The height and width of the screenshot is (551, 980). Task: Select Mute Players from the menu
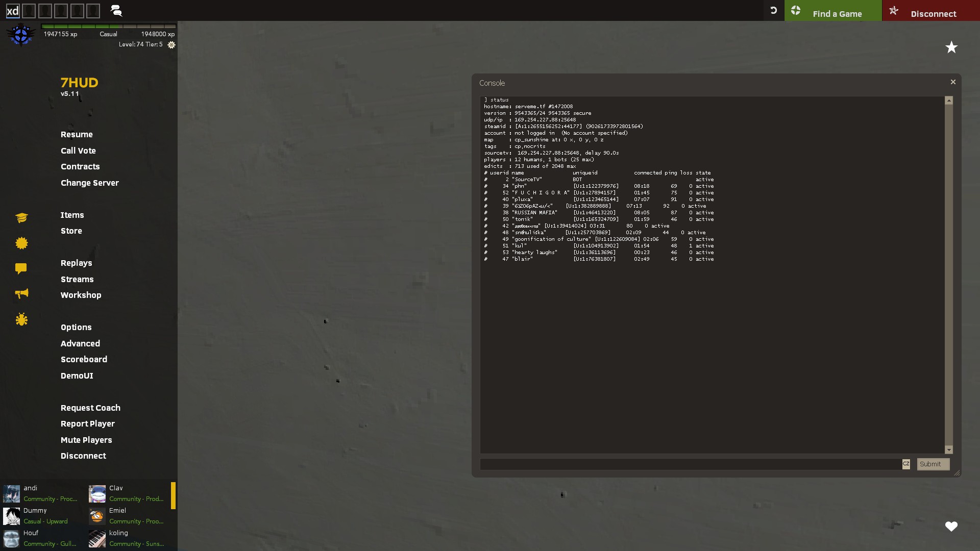pos(86,440)
